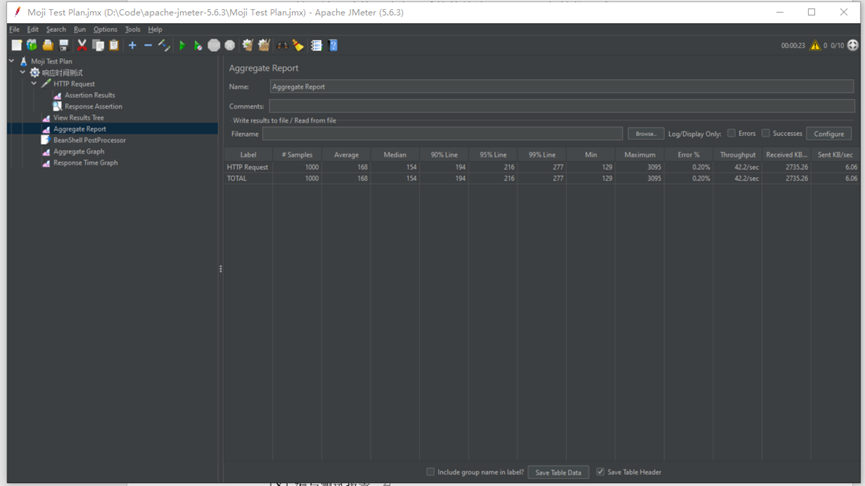
Task: Click the Save test plan icon
Action: tap(63, 45)
